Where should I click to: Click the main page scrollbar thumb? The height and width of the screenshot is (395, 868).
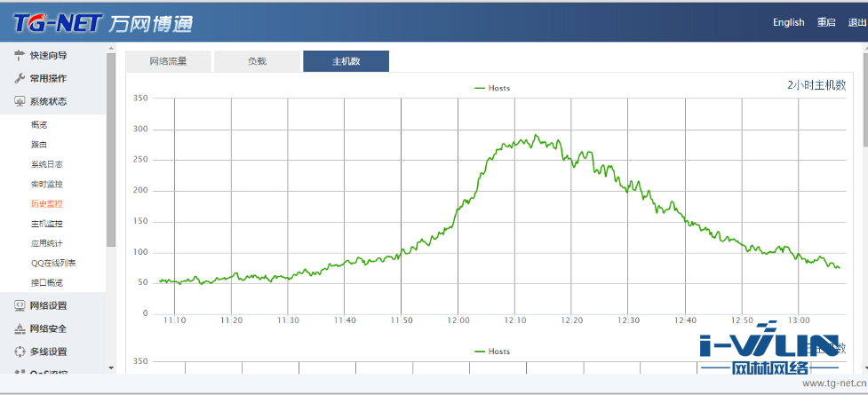[865, 100]
